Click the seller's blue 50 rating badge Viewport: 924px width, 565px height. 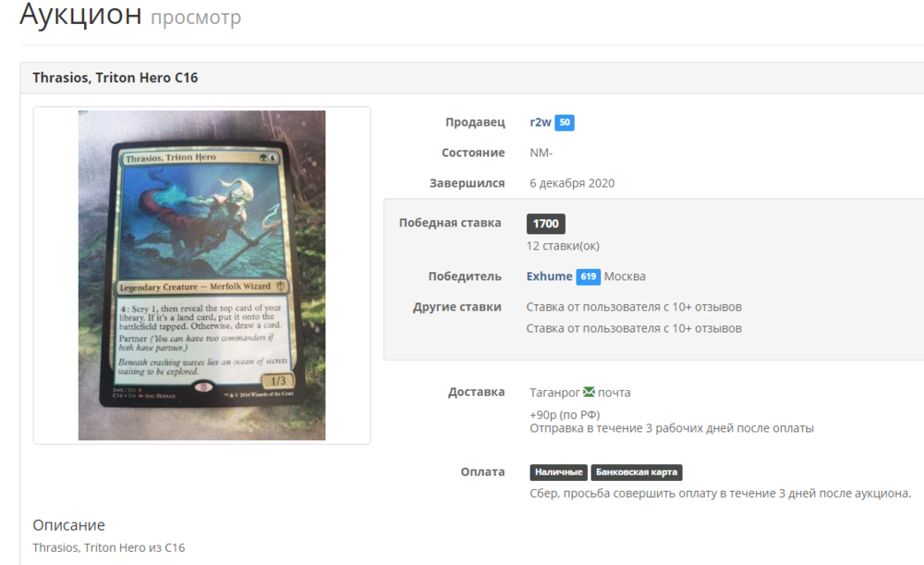[x=565, y=122]
